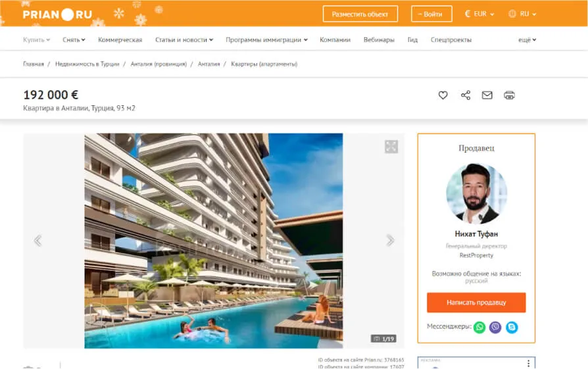This screenshot has width=588, height=369.
Task: Add listing to favorites with heart icon
Action: (x=443, y=95)
